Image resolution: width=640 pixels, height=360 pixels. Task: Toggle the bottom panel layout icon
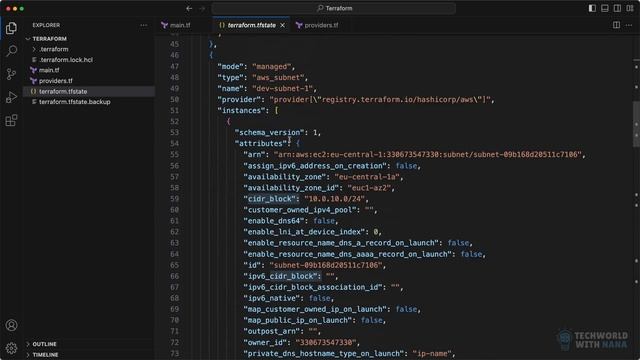coord(605,8)
